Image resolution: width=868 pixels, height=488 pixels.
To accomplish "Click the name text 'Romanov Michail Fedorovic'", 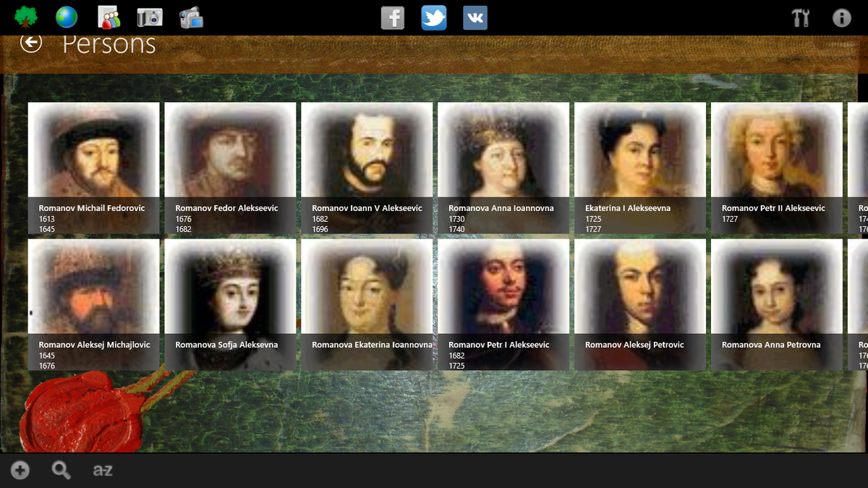I will [x=92, y=208].
